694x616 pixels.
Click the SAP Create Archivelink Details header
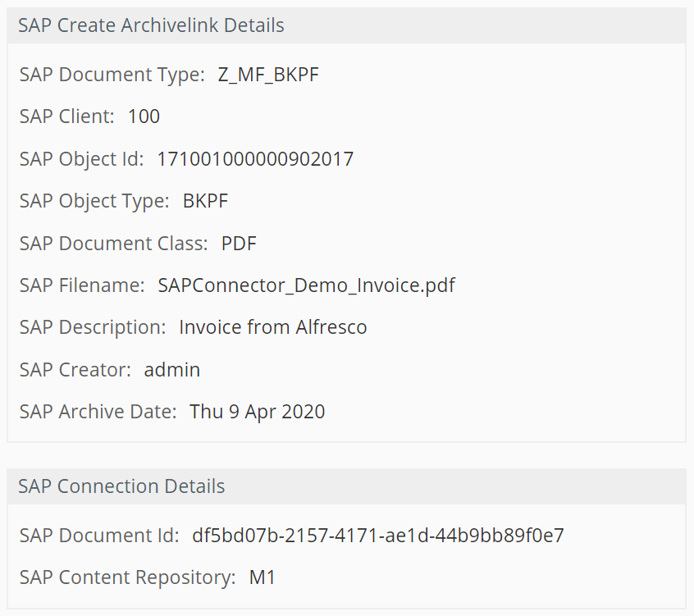click(x=150, y=25)
